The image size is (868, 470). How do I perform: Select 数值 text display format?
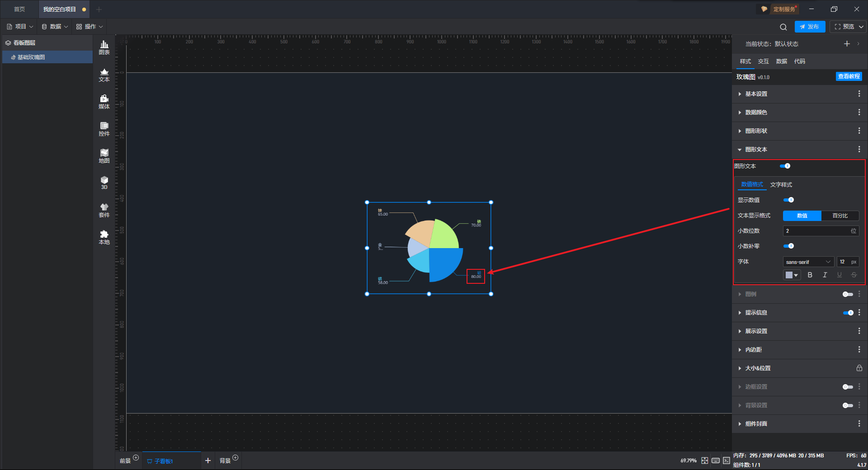click(x=802, y=216)
